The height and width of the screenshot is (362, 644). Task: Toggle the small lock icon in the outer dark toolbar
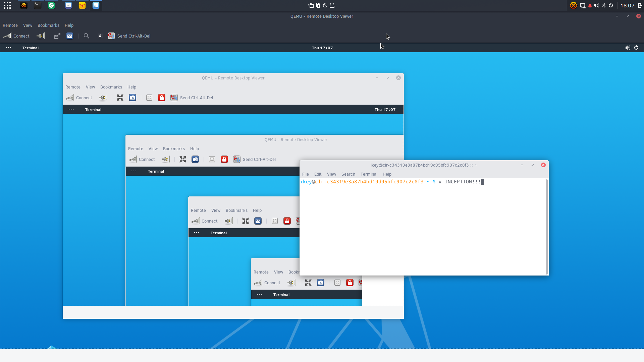click(x=100, y=36)
